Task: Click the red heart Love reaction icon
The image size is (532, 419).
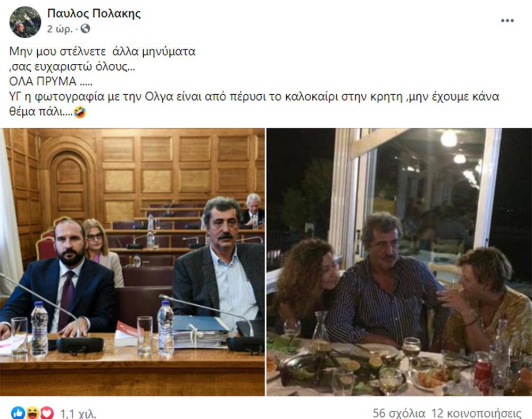Action: click(x=47, y=413)
